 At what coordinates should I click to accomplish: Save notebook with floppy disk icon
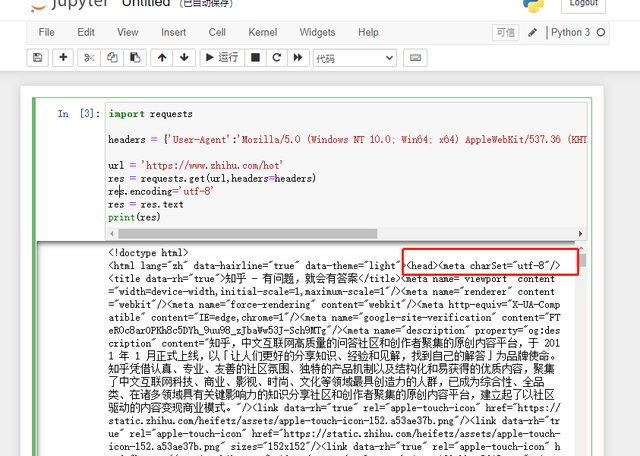pos(38,58)
